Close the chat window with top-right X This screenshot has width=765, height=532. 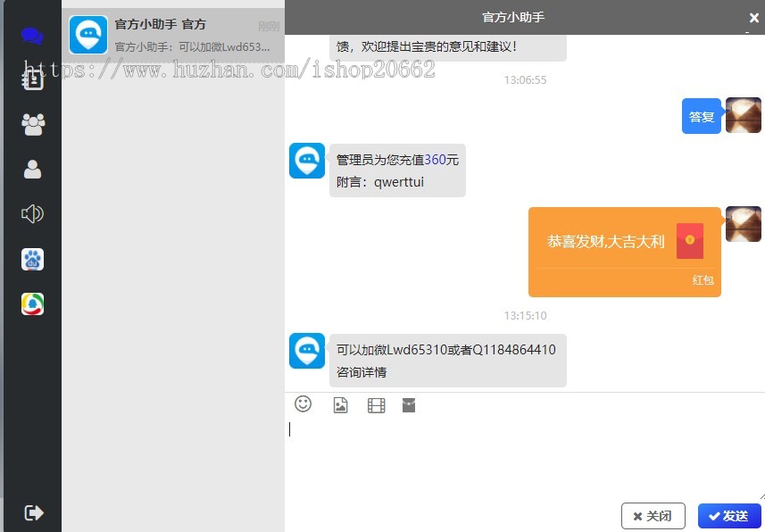click(x=753, y=18)
